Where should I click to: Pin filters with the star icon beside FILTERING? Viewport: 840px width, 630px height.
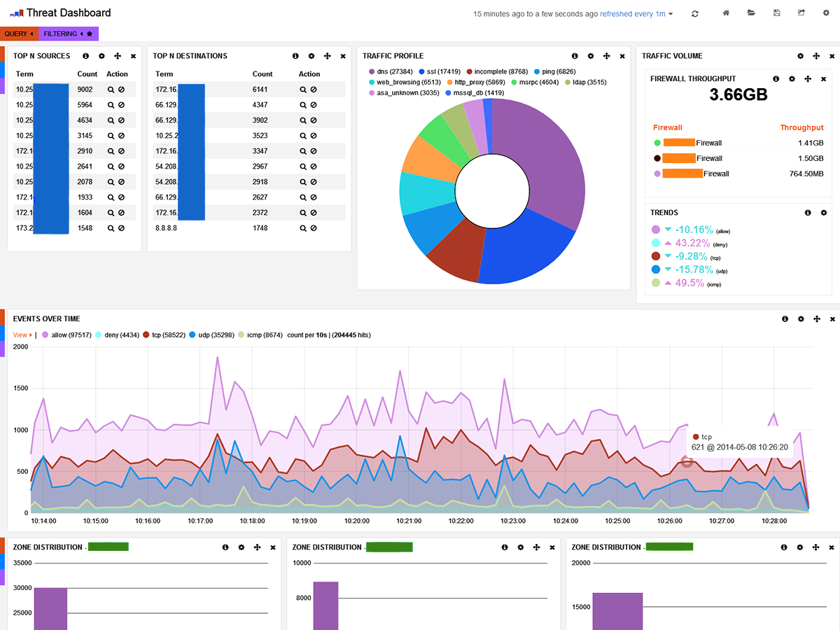[x=90, y=34]
